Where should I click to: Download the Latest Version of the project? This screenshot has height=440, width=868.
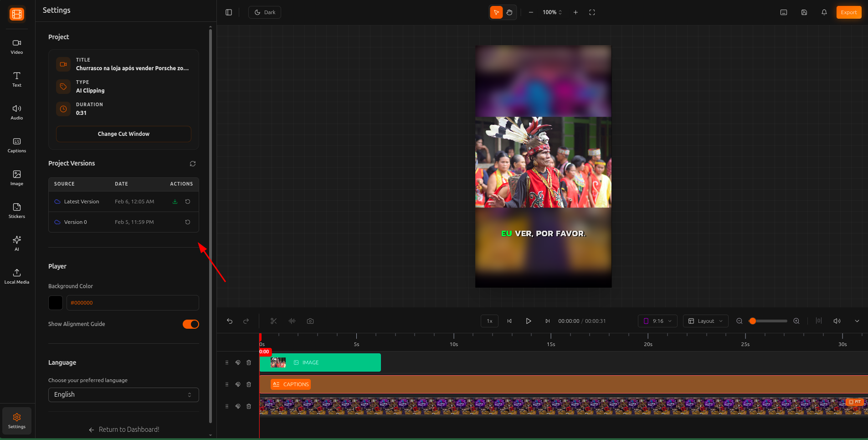pos(175,201)
